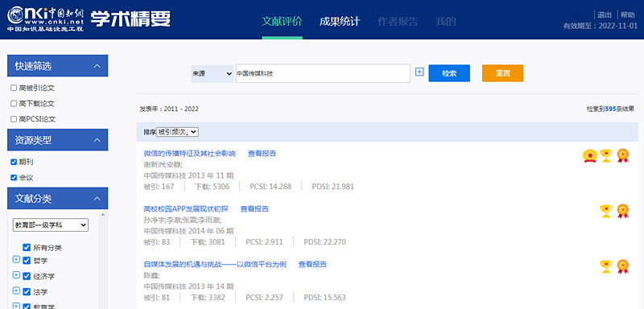The width and height of the screenshot is (644, 309).
Task: Click the 595 results count
Action: 611,109
